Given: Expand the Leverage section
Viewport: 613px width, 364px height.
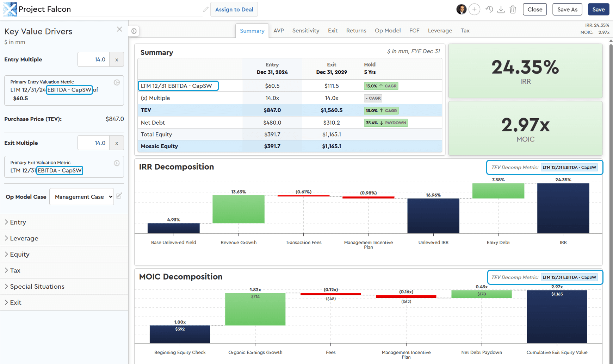Looking at the screenshot, I should coord(25,238).
